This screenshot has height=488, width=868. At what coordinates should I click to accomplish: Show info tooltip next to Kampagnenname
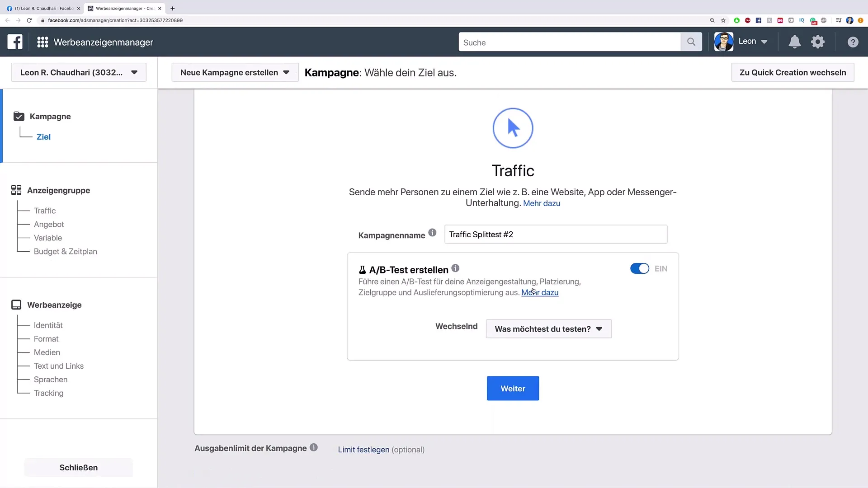432,233
